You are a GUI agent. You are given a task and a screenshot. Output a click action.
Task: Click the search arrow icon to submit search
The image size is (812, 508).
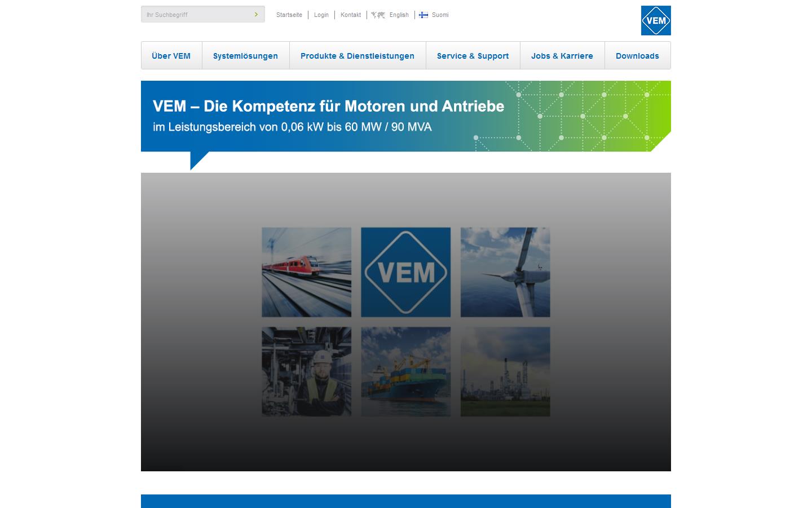[257, 14]
